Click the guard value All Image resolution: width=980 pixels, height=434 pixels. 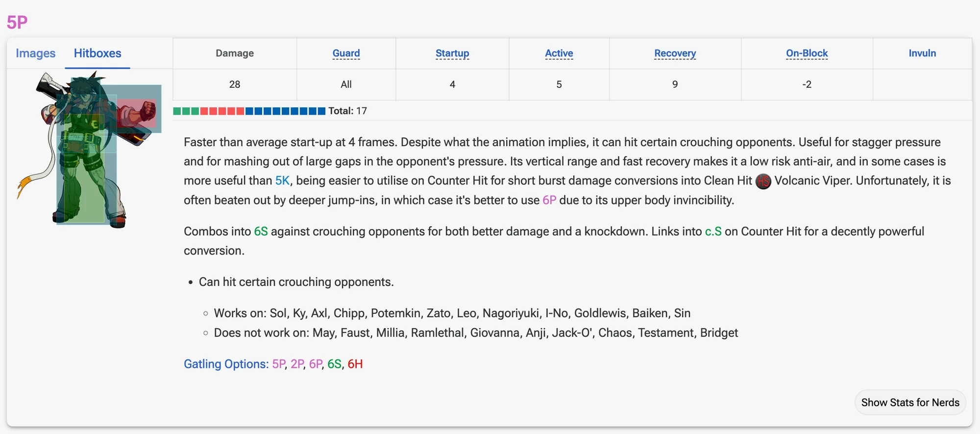click(346, 84)
